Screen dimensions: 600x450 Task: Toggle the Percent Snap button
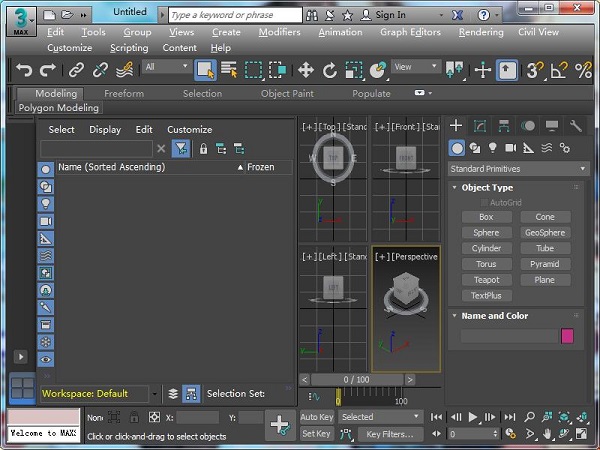point(583,70)
